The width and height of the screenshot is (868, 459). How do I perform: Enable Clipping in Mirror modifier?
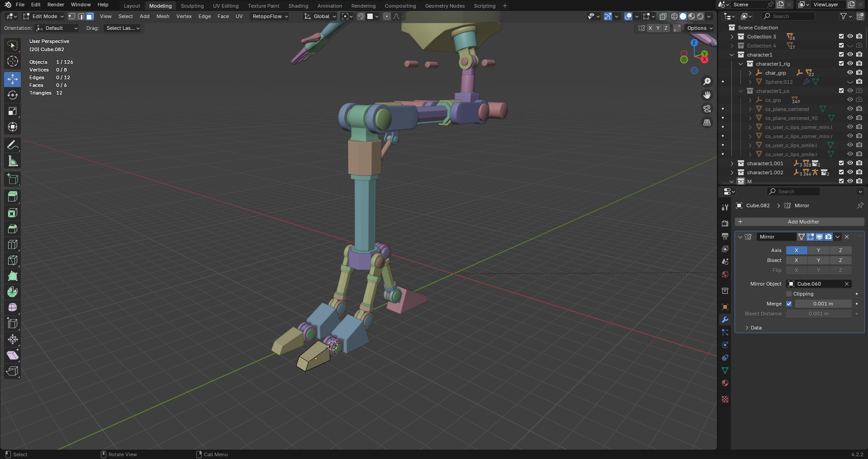[x=789, y=294]
